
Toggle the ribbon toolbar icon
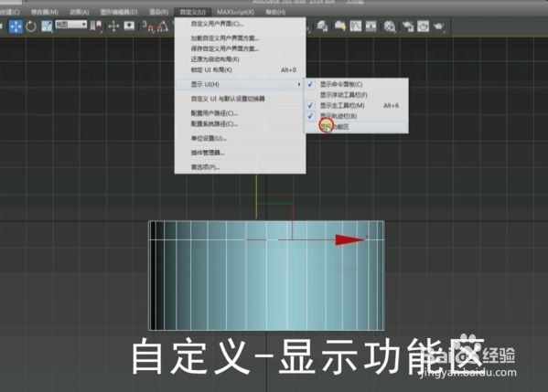340,26
